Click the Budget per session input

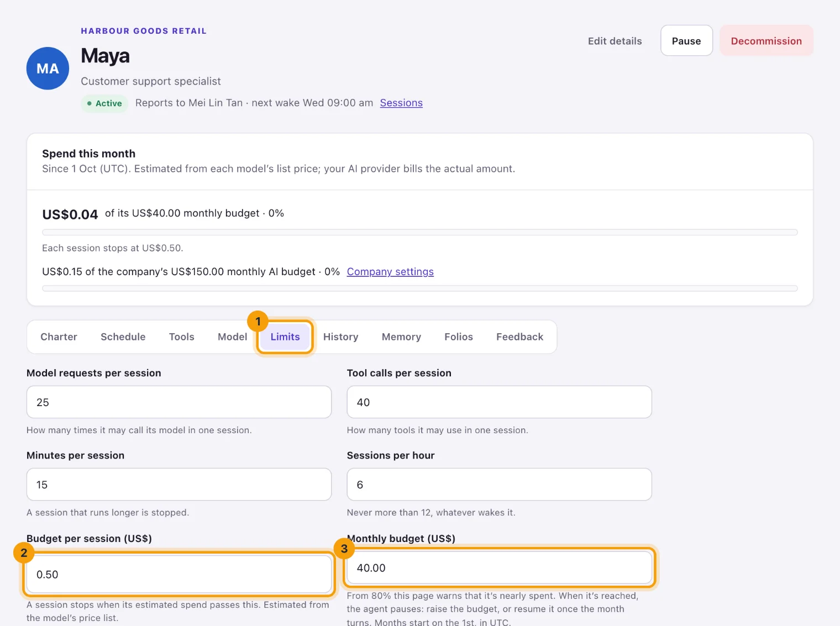[x=179, y=575]
